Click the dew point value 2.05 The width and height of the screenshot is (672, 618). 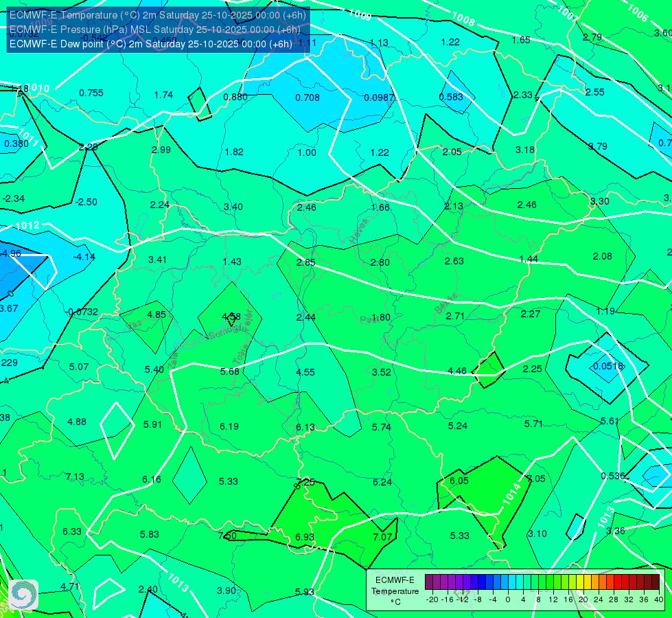coord(452,152)
